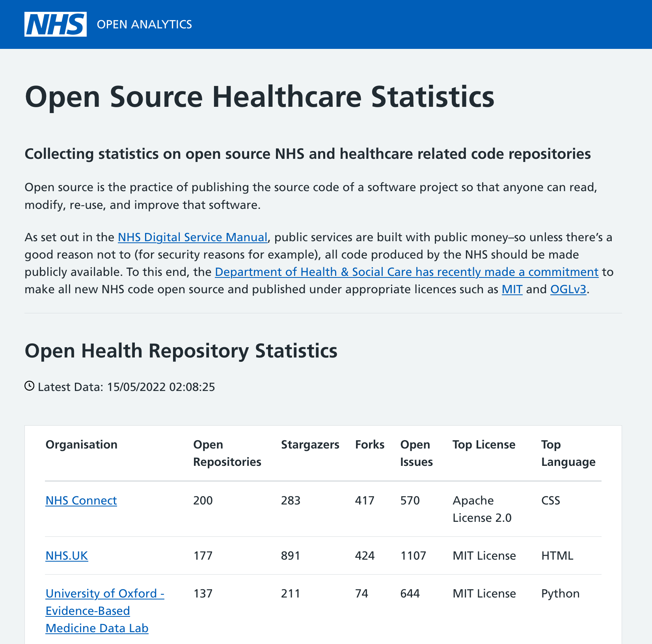Screen dimensions: 652x644
Task: Click the Collecting statistics subheading
Action: (307, 154)
